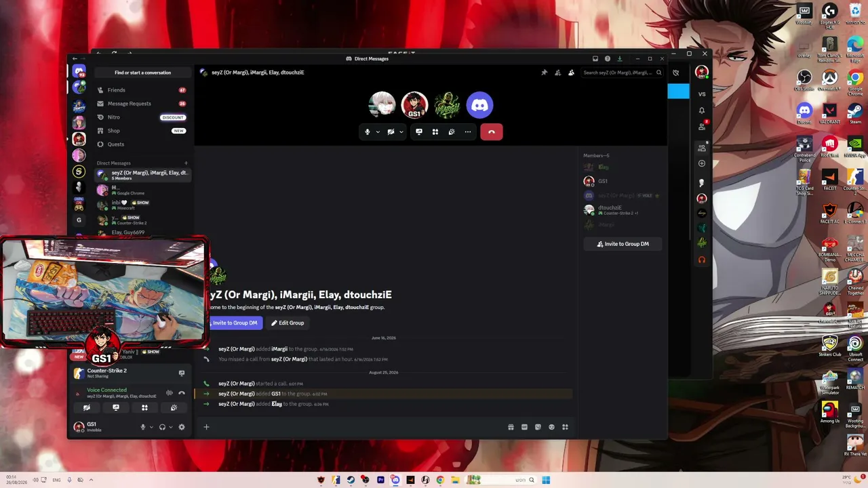Open FACEIT friends icon with red badge

pyautogui.click(x=702, y=127)
